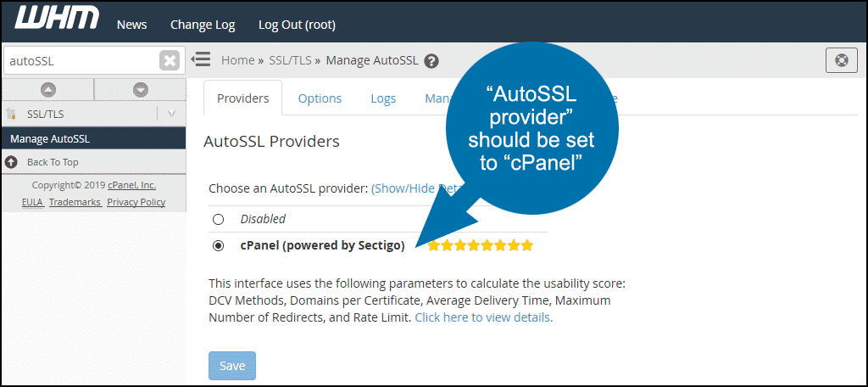The height and width of the screenshot is (387, 868).
Task: Clear the autoSSL search box
Action: point(170,61)
